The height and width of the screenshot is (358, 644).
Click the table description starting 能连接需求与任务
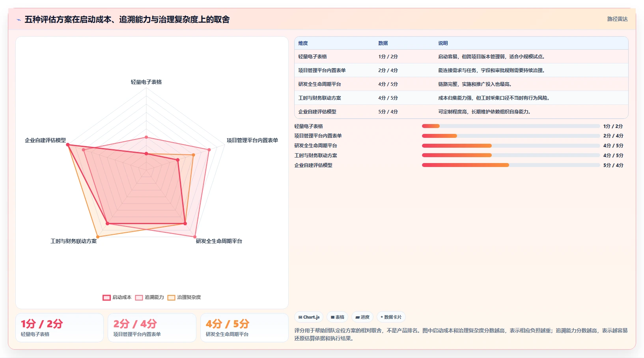(492, 70)
